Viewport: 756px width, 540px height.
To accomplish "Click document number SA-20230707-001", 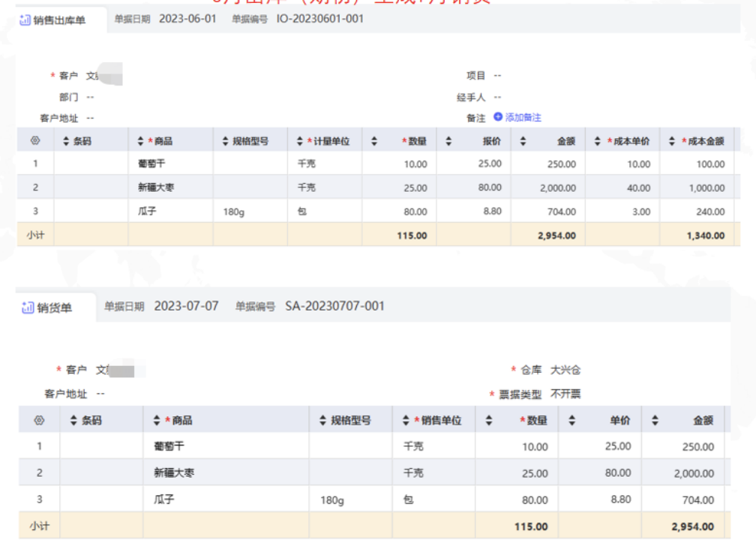I will pyautogui.click(x=334, y=306).
